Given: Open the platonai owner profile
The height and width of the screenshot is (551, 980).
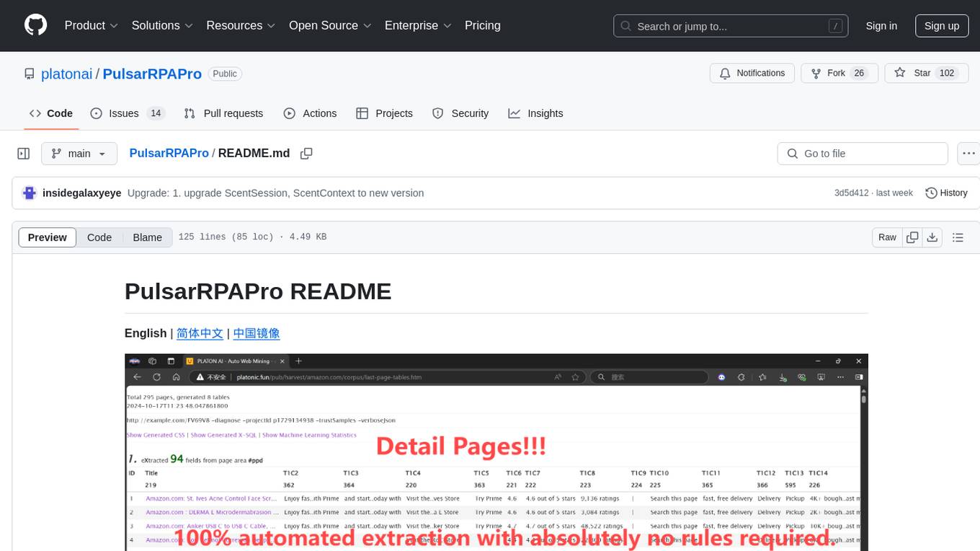Looking at the screenshot, I should 67,74.
